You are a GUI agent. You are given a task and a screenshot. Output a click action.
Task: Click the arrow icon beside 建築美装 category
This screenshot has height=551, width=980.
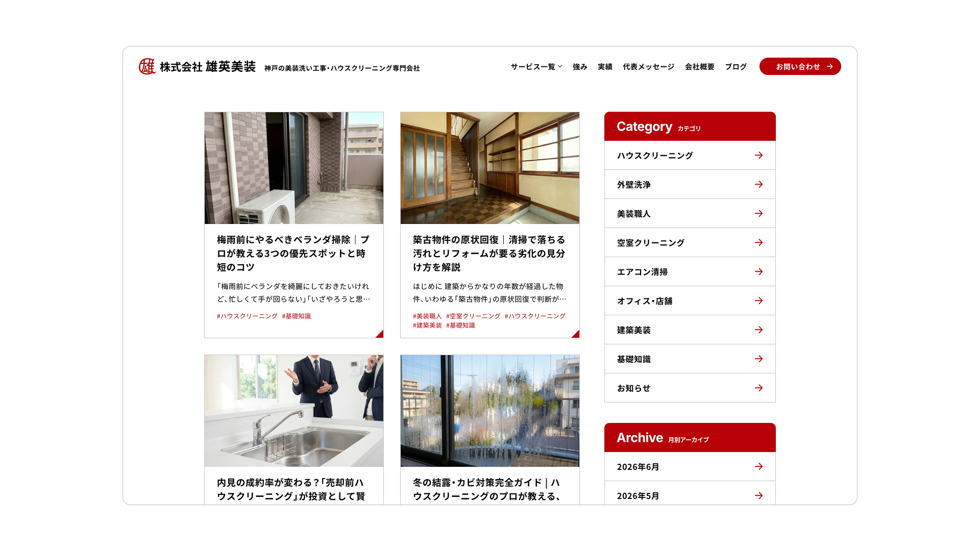[758, 330]
